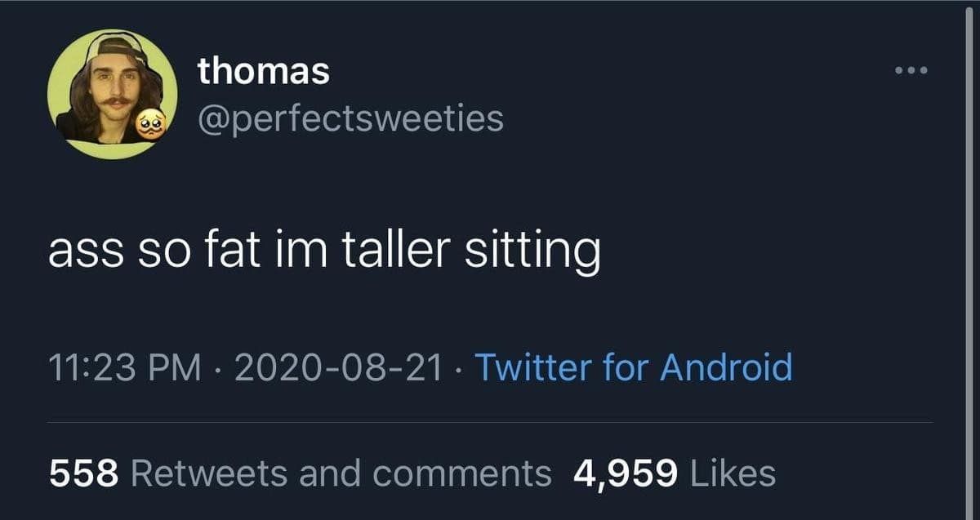Screen dimensions: 980x520
Task: View the 558 retweet count number
Action: point(84,473)
